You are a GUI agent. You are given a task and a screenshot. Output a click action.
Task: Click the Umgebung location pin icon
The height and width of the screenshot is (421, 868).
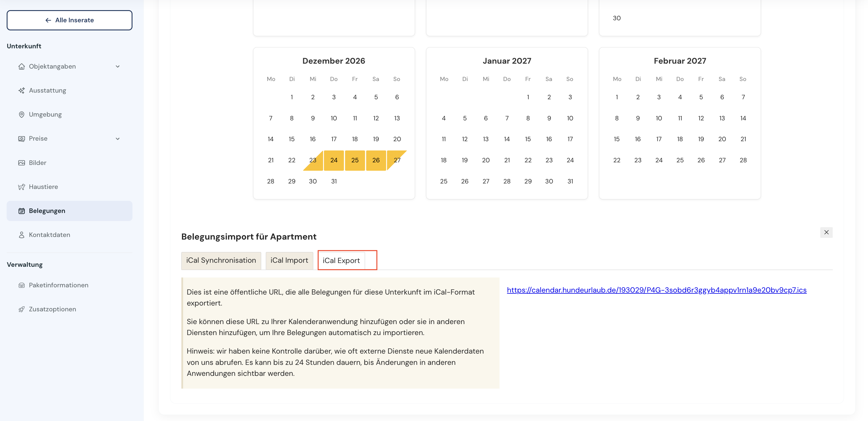(22, 115)
